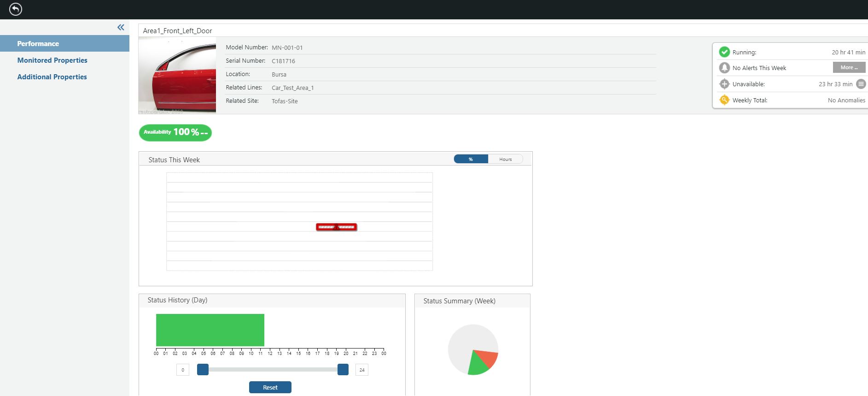Collapse the sidebar with double chevron
Screen dimensions: 868x396
[x=121, y=27]
